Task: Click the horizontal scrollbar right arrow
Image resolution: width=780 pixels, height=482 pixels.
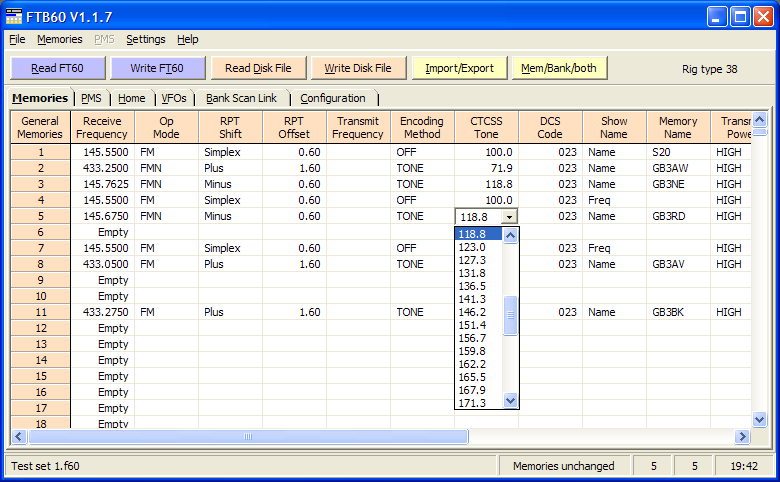Action: (742, 437)
